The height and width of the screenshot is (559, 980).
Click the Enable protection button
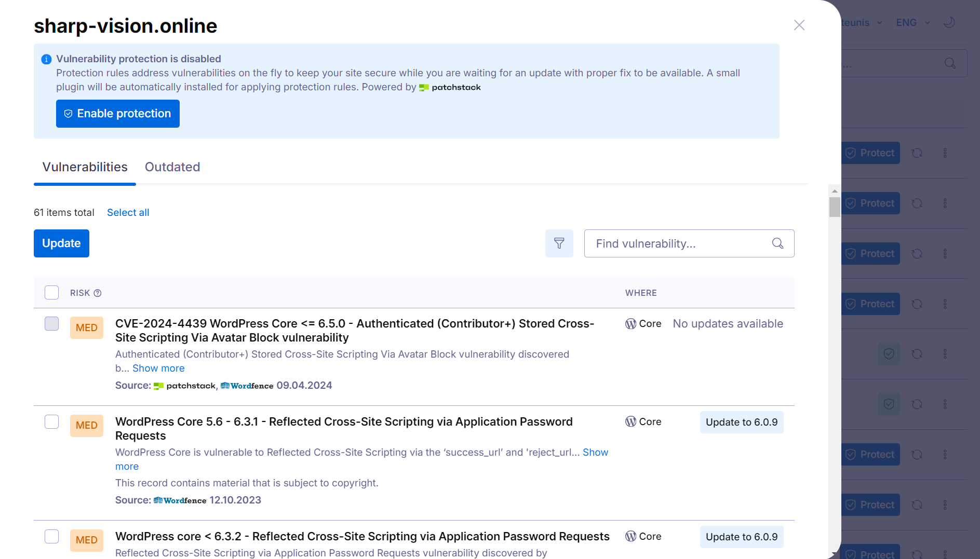(118, 114)
